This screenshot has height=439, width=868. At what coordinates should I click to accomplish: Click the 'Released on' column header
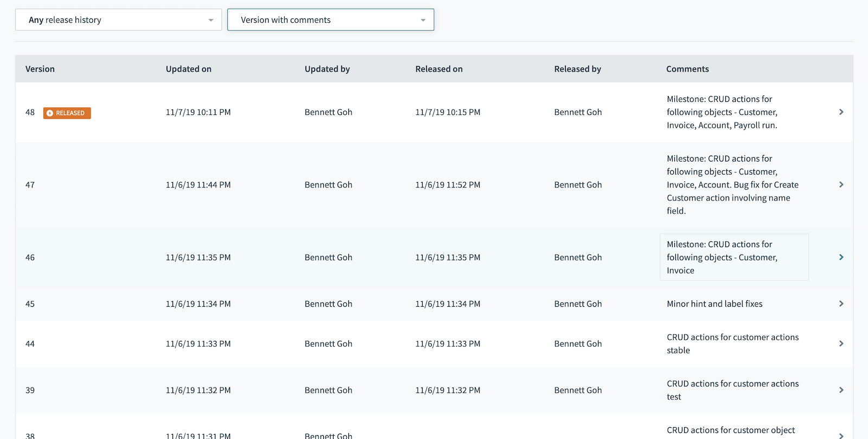pos(438,69)
